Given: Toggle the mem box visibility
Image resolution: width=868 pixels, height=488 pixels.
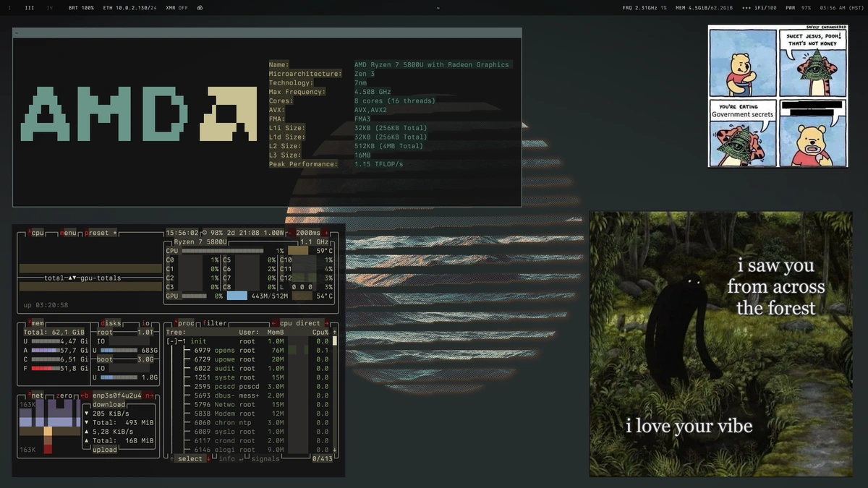Looking at the screenshot, I should tap(36, 323).
